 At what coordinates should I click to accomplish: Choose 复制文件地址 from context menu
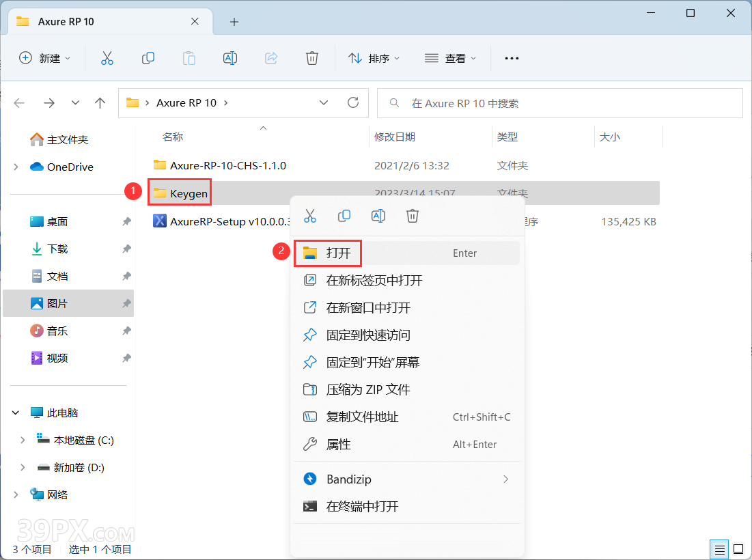(406, 417)
